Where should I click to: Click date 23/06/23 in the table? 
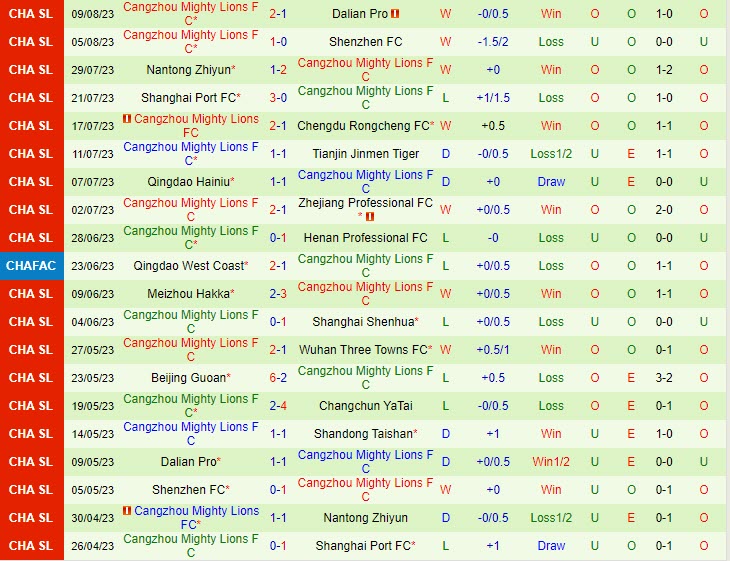point(93,266)
